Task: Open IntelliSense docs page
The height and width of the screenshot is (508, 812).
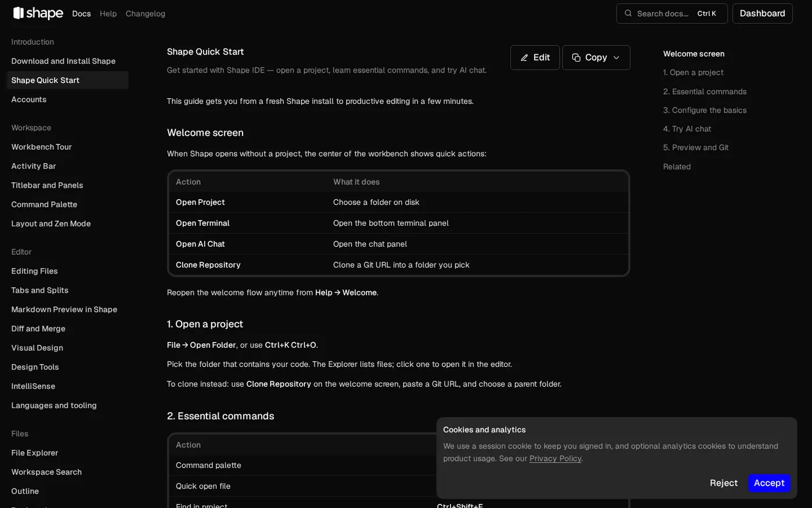Action: 67,386
